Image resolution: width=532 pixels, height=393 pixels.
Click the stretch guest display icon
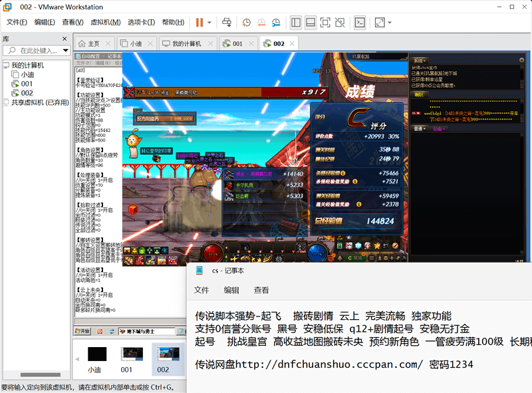click(x=380, y=23)
